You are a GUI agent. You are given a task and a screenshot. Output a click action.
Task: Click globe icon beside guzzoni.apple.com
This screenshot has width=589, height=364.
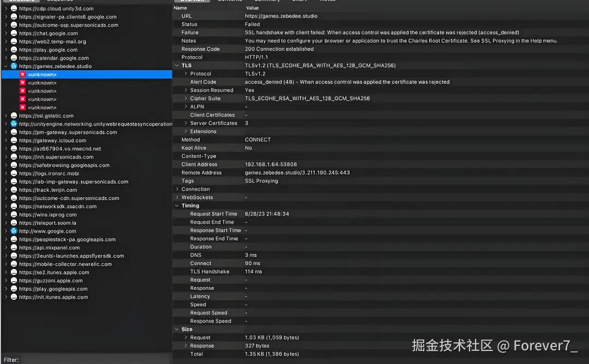pyautogui.click(x=14, y=281)
